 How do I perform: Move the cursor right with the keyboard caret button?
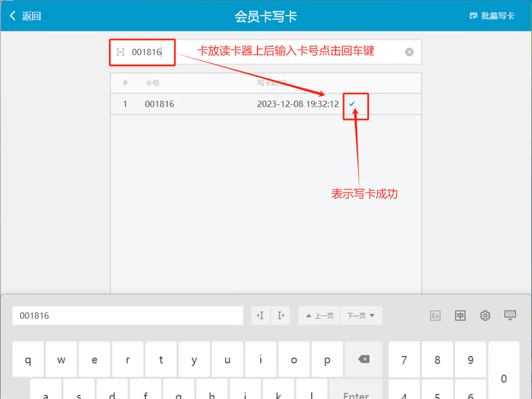(281, 315)
